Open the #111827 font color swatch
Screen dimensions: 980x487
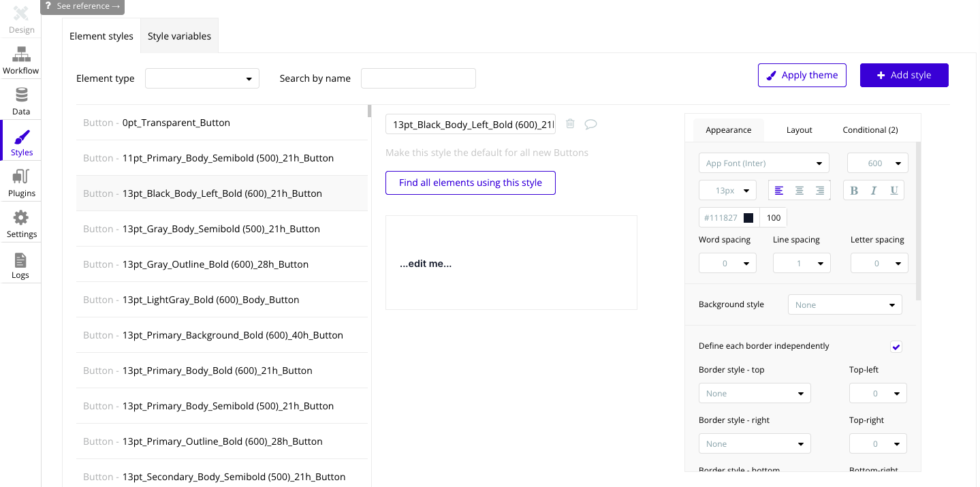(748, 218)
